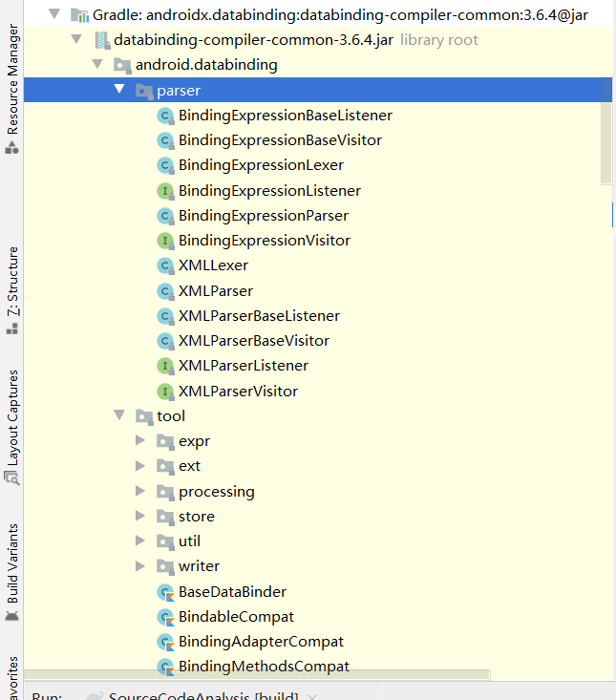The image size is (616, 700).
Task: Expand the writer package
Action: [x=140, y=566]
